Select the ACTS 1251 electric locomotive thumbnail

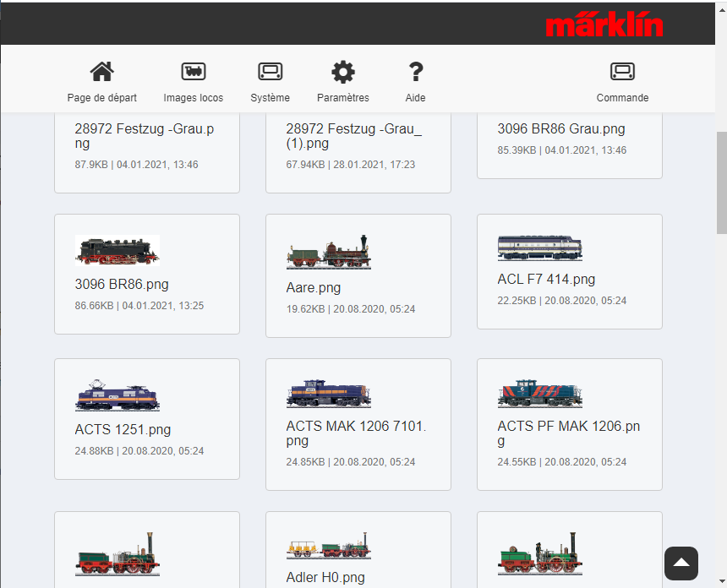118,395
